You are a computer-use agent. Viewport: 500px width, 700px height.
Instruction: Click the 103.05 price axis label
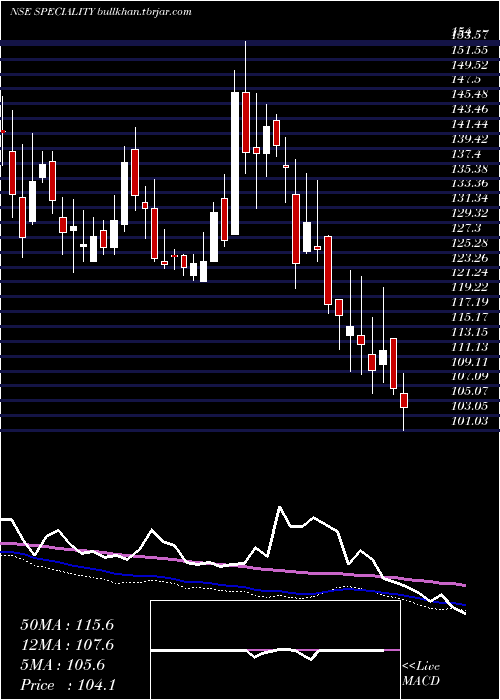pyautogui.click(x=469, y=406)
